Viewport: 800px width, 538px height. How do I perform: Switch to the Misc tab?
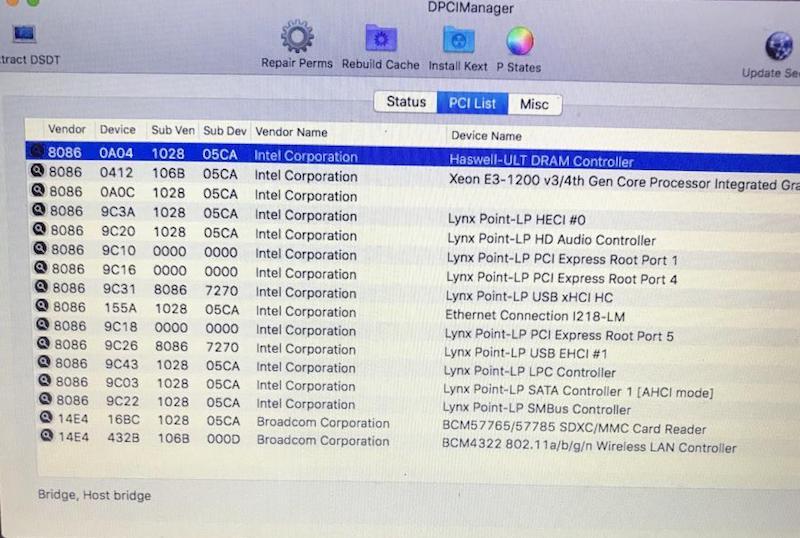click(534, 104)
